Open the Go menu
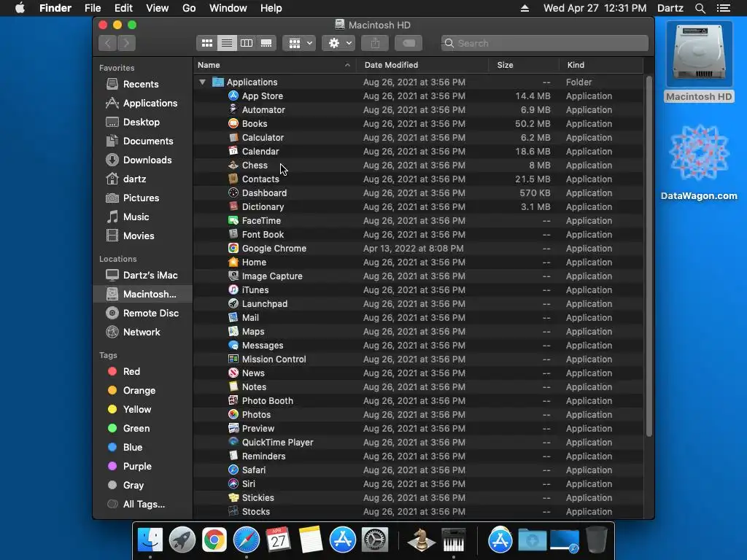Screen dimensions: 747x560 189,8
